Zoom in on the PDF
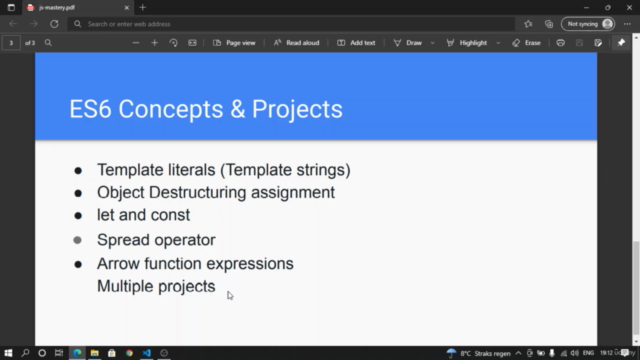The height and width of the screenshot is (360, 640). [x=154, y=43]
